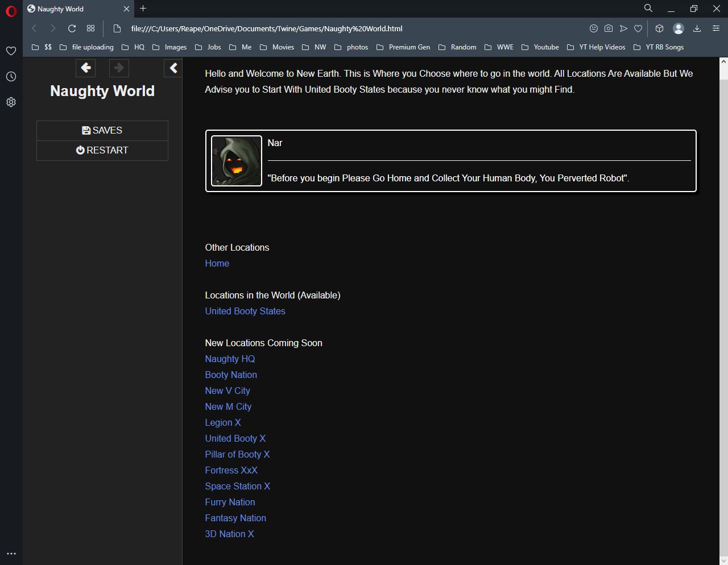Click the page vertical scrollbar
The width and height of the screenshot is (728, 565).
click(x=723, y=284)
